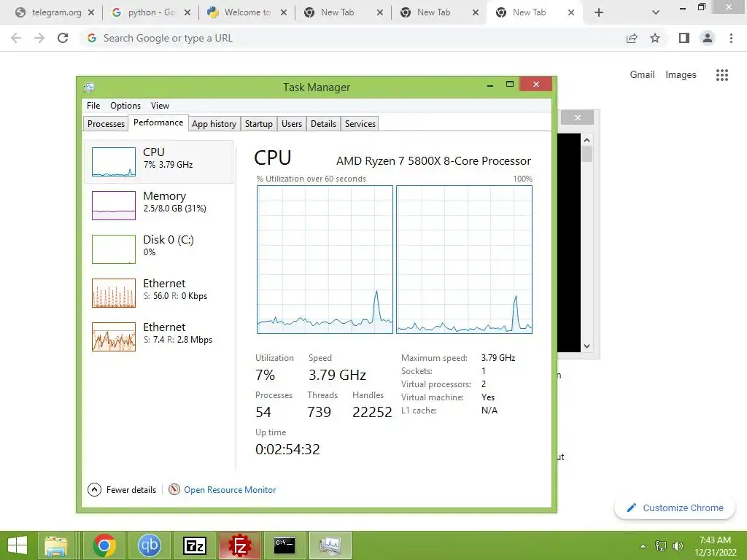Viewport: 747px width, 560px height.
Task: Bookmark this tab with the star icon
Action: click(655, 38)
